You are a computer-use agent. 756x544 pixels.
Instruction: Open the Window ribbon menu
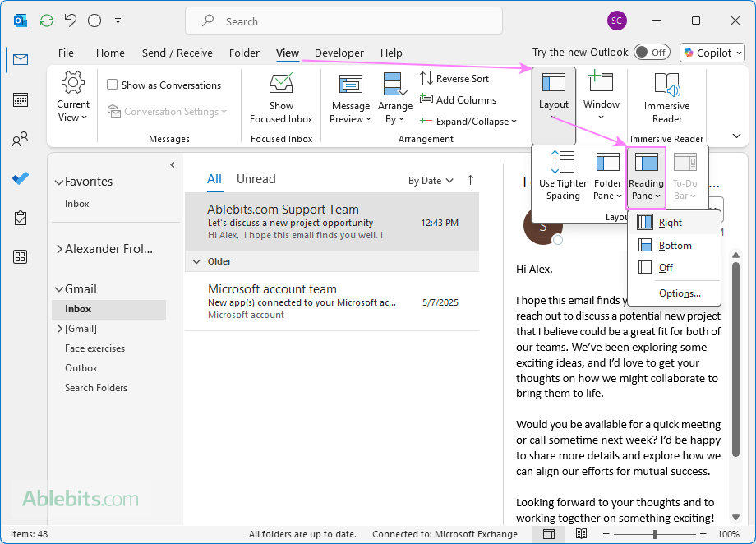602,95
